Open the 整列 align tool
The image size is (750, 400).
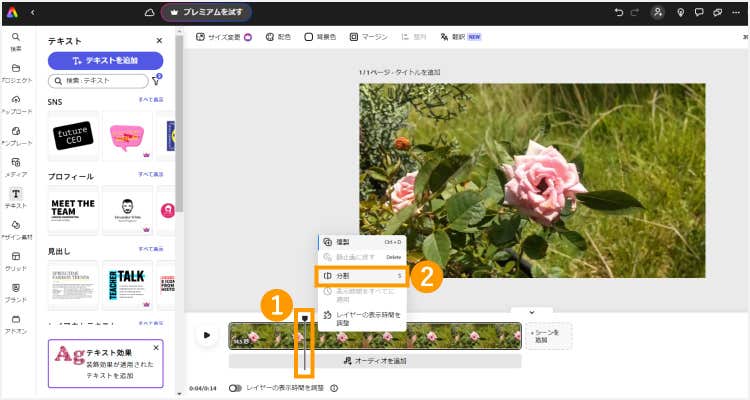(414, 37)
